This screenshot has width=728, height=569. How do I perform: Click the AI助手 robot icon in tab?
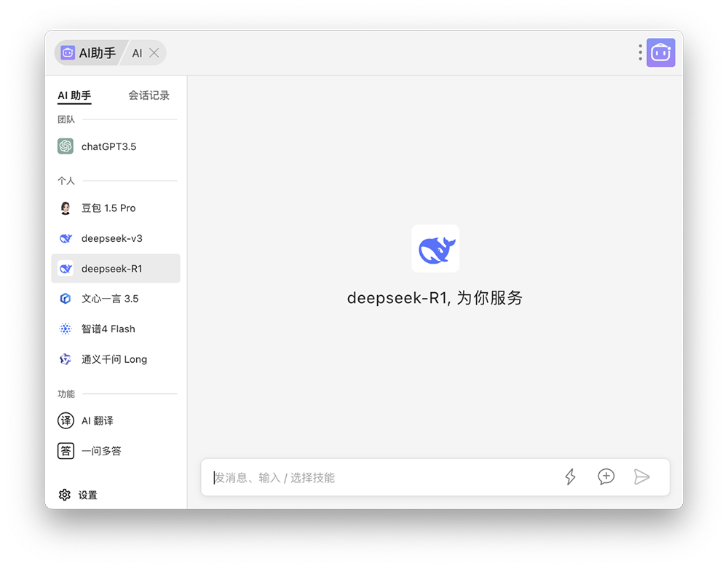click(x=68, y=53)
